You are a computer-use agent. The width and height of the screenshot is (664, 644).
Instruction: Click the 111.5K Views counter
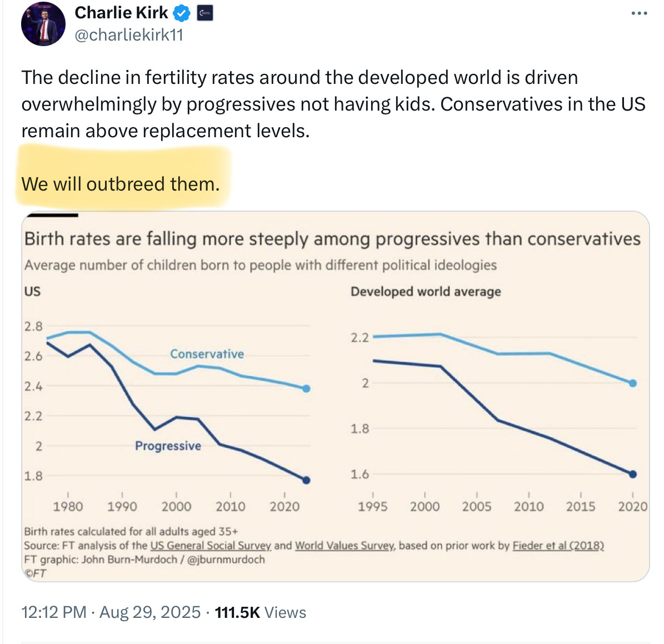pyautogui.click(x=261, y=612)
